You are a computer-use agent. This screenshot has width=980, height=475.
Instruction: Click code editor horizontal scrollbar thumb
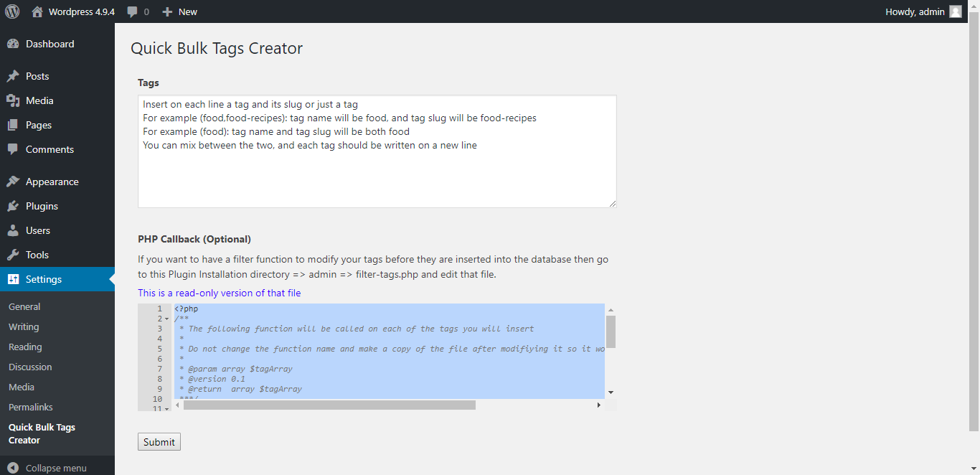[329, 405]
